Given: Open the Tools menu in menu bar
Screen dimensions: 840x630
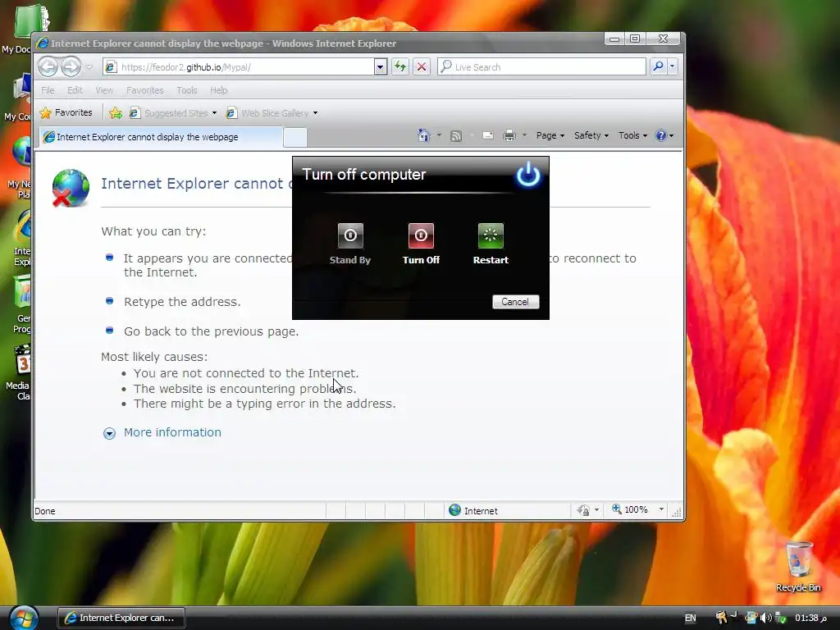Looking at the screenshot, I should pos(187,90).
